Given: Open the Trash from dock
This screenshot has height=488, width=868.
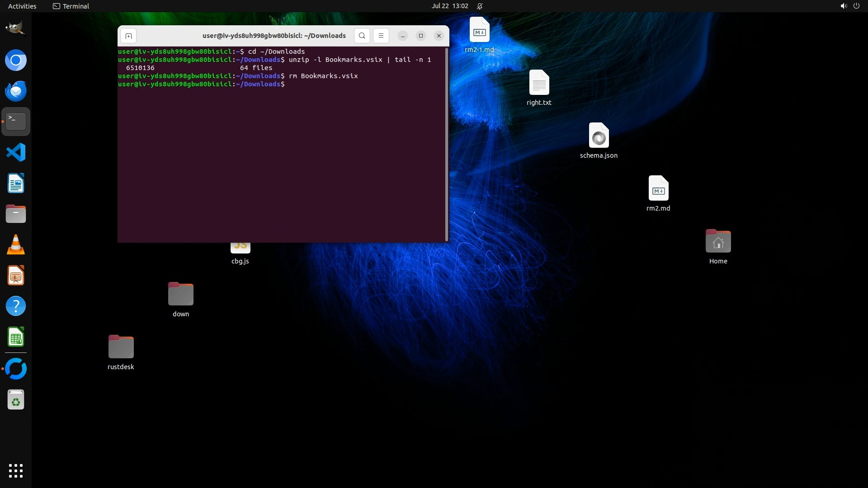Looking at the screenshot, I should (16, 399).
